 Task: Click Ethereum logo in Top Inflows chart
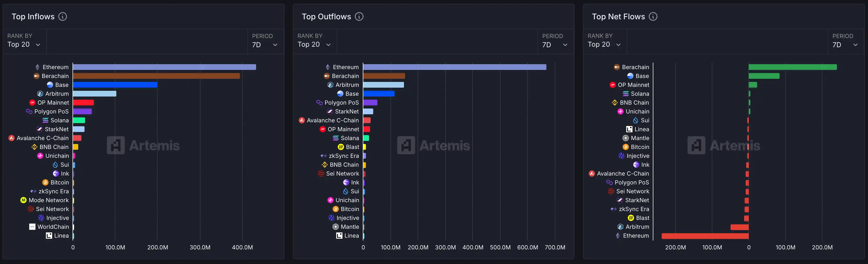tap(38, 67)
